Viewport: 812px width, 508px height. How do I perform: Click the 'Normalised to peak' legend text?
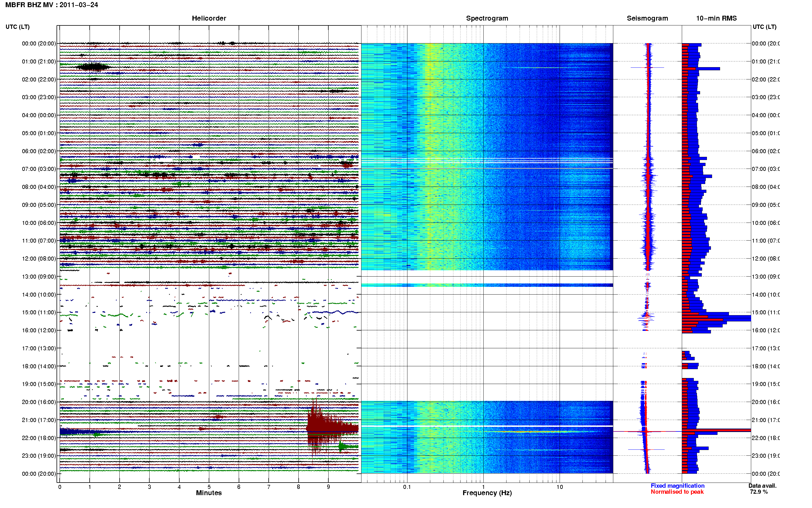[x=677, y=492]
